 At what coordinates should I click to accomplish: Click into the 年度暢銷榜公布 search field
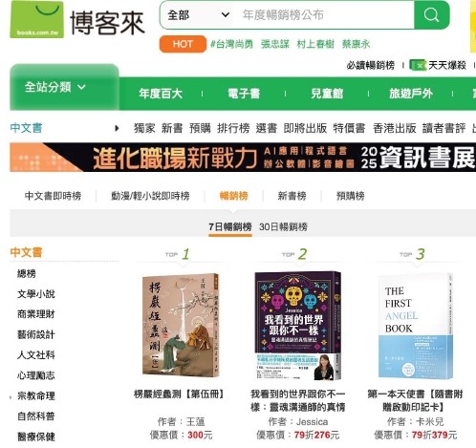(x=323, y=14)
